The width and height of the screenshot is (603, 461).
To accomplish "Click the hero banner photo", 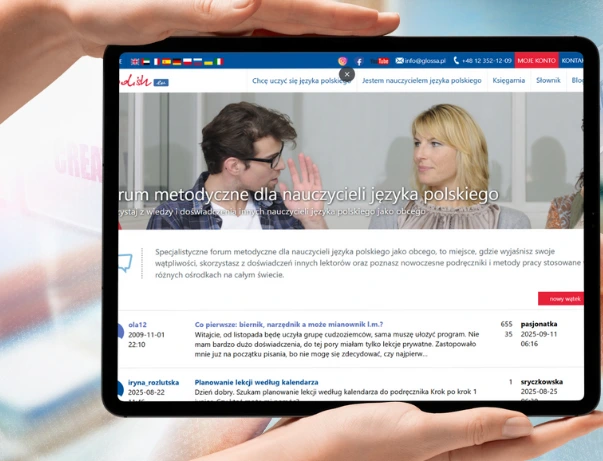I will [x=351, y=161].
